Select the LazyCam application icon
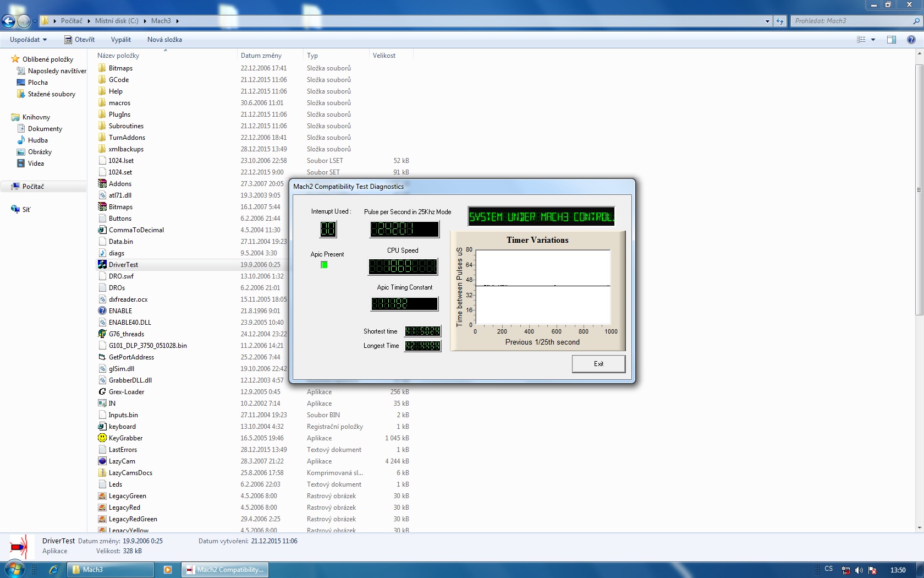The height and width of the screenshot is (578, 924). pos(102,461)
